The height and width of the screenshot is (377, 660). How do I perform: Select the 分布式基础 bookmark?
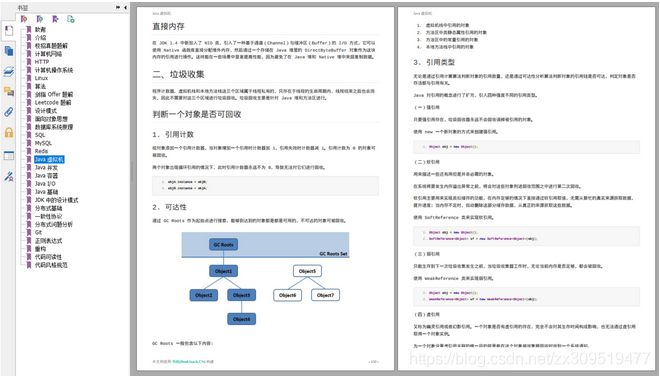[48, 208]
